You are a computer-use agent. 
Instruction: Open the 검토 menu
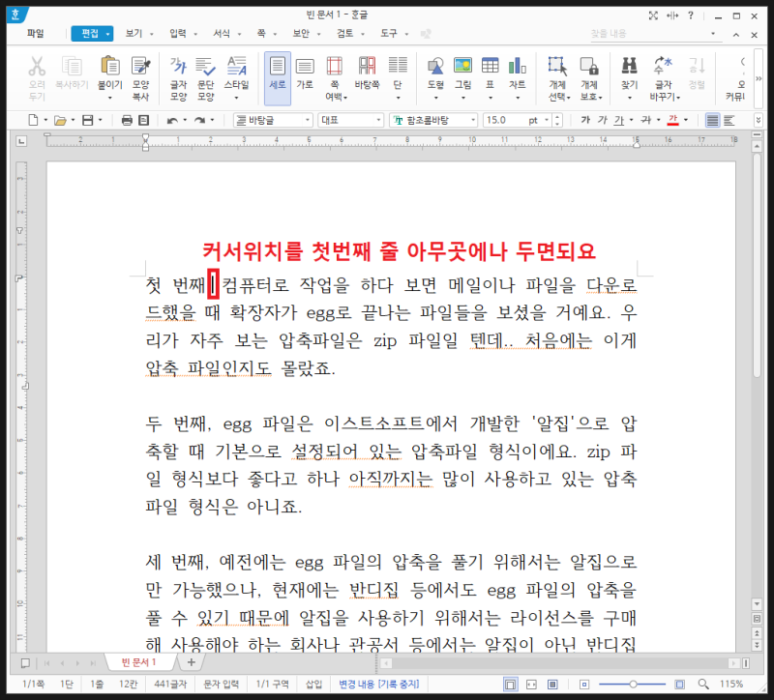345,33
